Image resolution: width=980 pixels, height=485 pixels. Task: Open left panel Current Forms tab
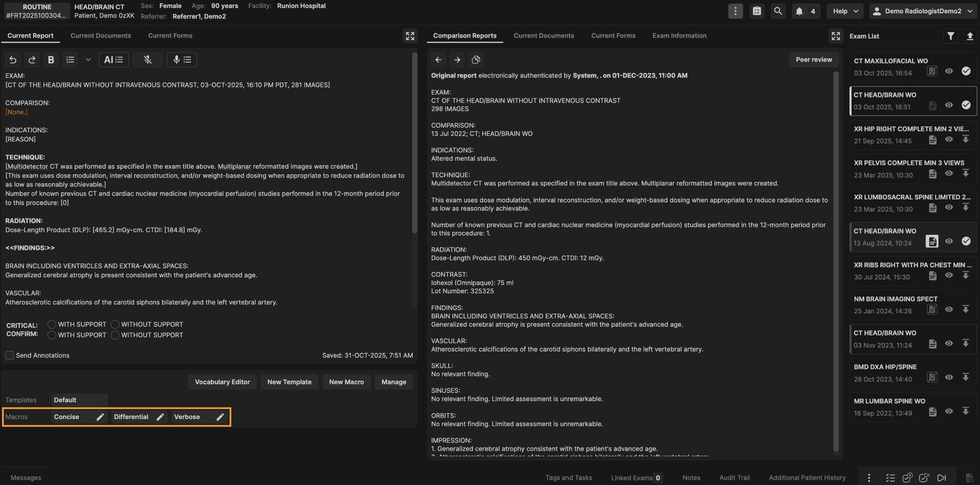pos(170,36)
